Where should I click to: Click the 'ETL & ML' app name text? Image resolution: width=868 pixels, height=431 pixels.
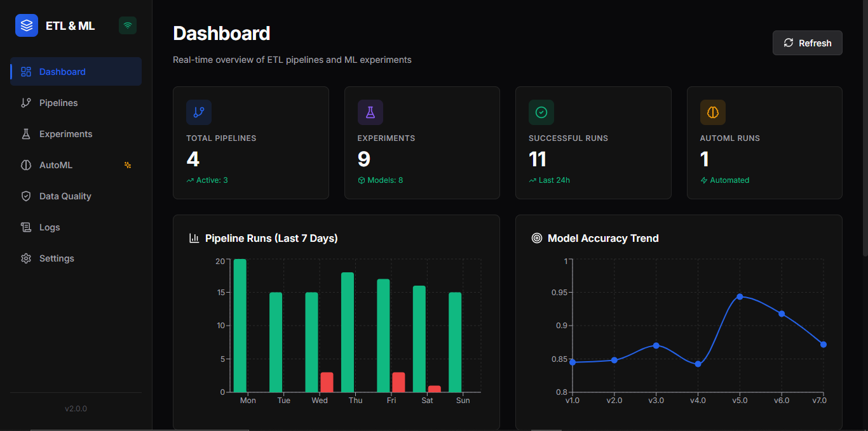(x=71, y=26)
